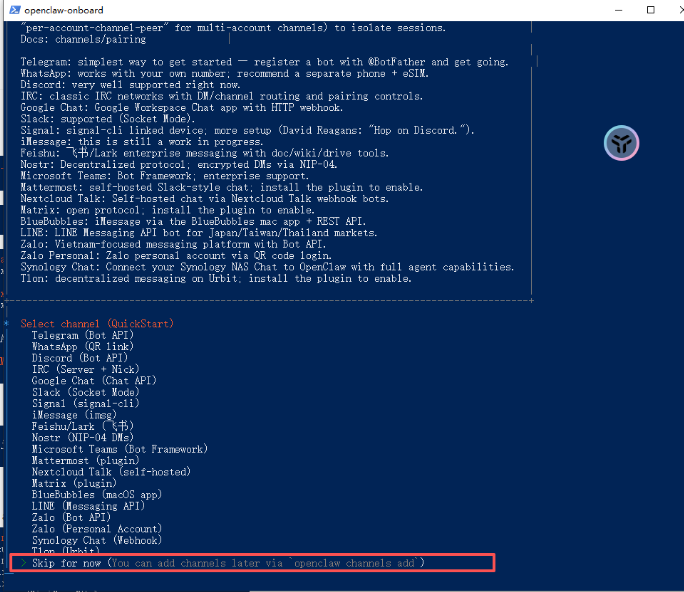Click the Telegram description line mentioning @BotFather
The image size is (684, 592).
tap(264, 62)
